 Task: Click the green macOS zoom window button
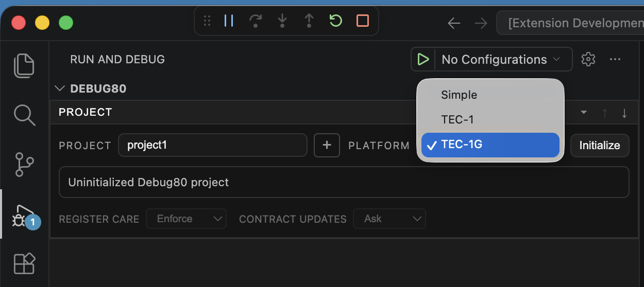click(x=66, y=23)
